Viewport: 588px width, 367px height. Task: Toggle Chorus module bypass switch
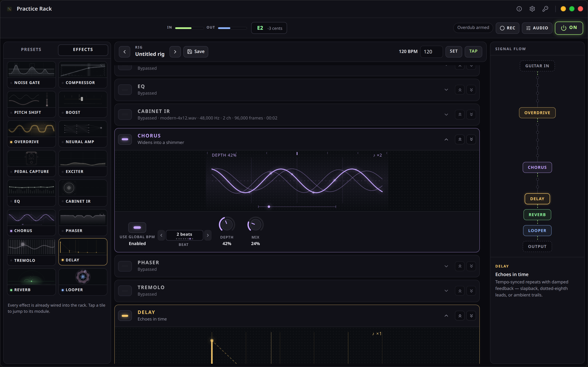pyautogui.click(x=125, y=139)
